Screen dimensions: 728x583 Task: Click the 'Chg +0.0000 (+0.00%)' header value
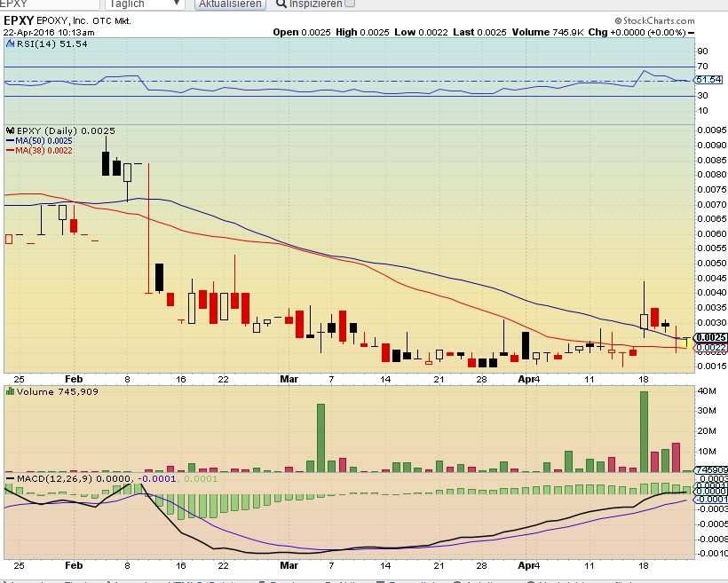[637, 33]
